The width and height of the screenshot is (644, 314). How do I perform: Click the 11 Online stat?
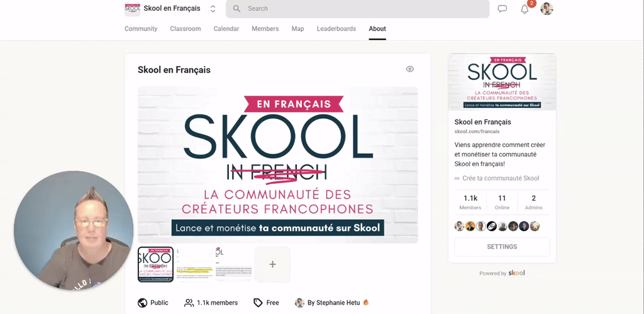(502, 202)
